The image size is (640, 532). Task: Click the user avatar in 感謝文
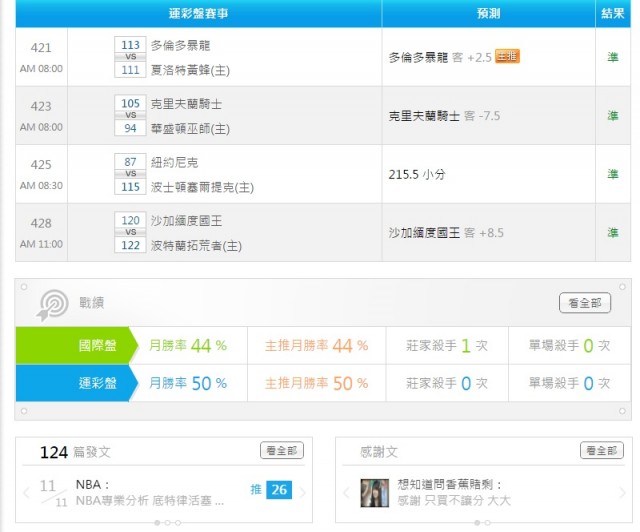[x=375, y=492]
